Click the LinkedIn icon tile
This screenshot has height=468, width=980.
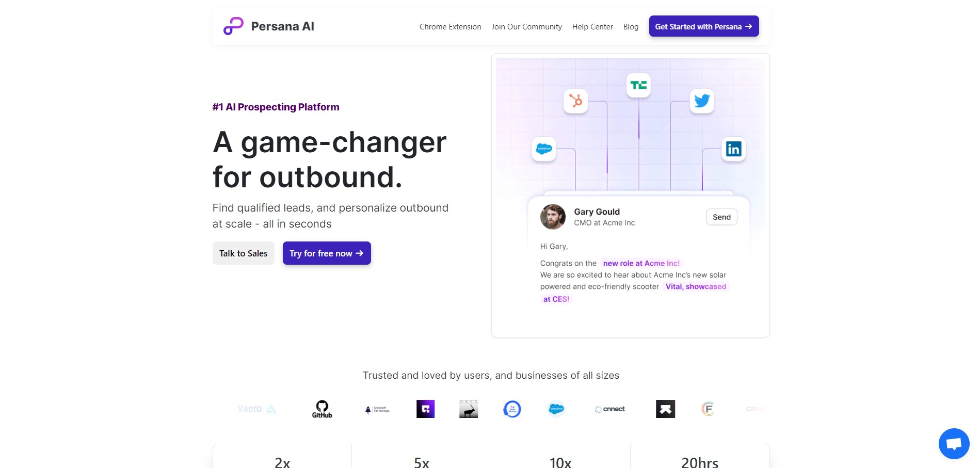click(x=733, y=149)
